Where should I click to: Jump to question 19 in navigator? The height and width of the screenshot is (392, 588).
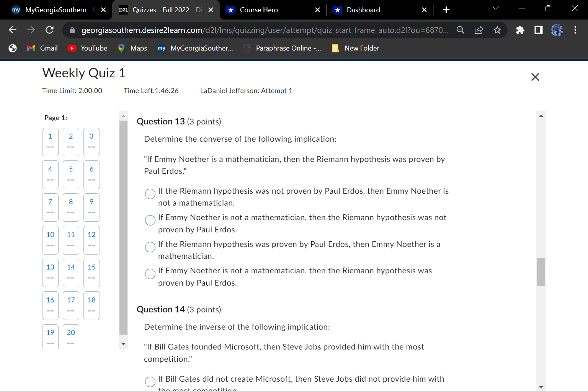50,337
